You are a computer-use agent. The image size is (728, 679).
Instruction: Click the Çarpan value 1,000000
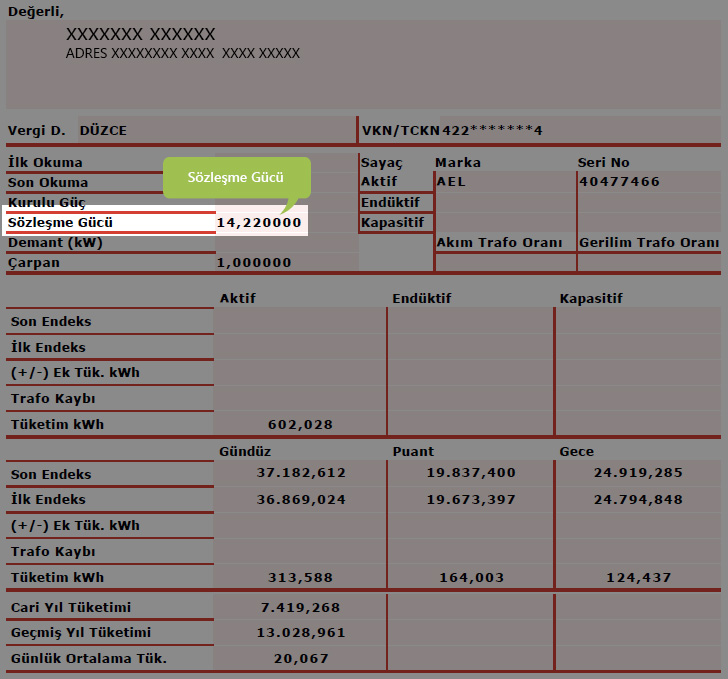pyautogui.click(x=254, y=263)
